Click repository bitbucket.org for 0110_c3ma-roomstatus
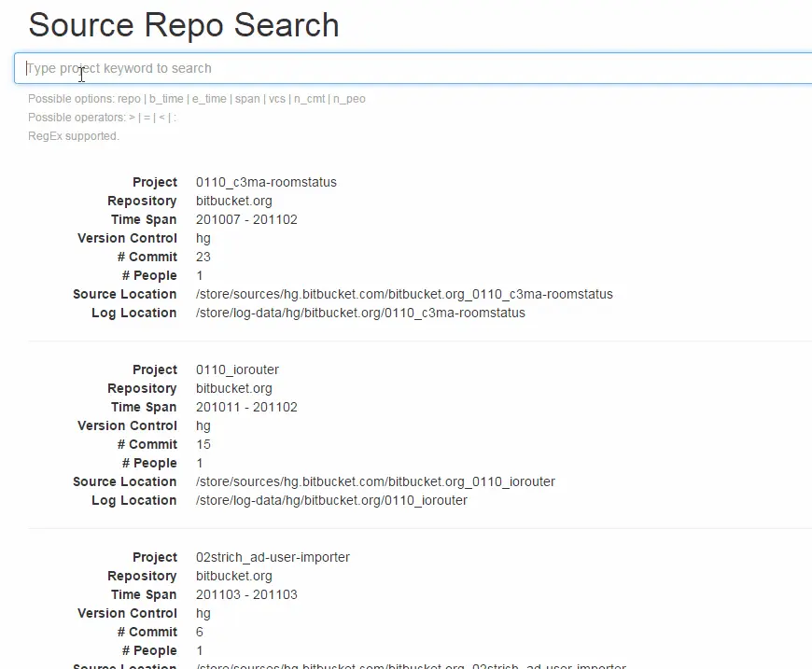Image resolution: width=812 pixels, height=669 pixels. pos(233,201)
